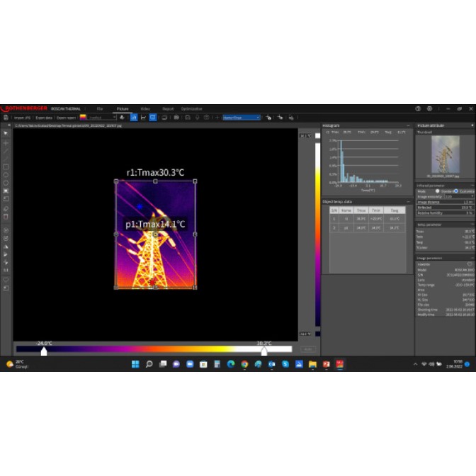Viewport: 476px width, 476px height.
Task: Open Windows Start menu on taskbar
Action: pos(135,364)
